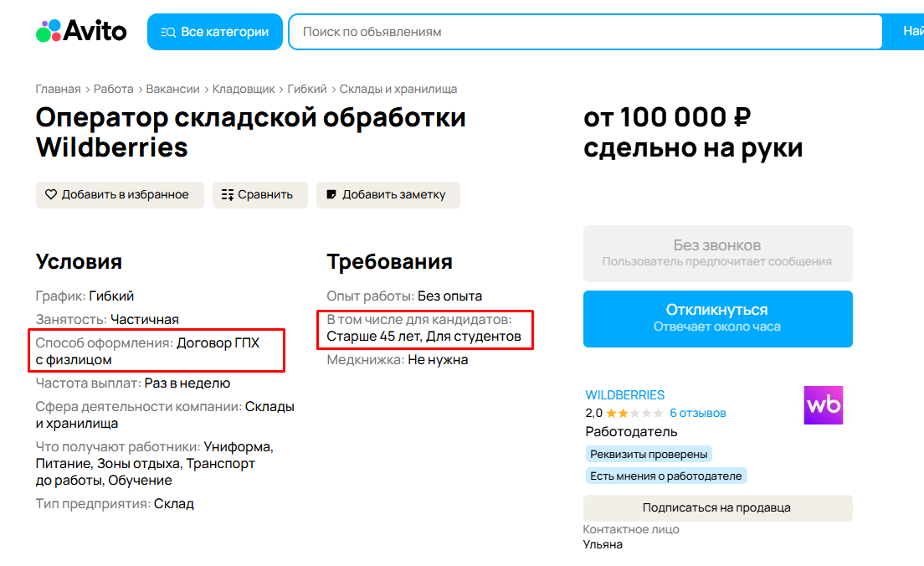This screenshot has width=924, height=566.
Task: Click the Сравнить compare icon
Action: [x=228, y=194]
